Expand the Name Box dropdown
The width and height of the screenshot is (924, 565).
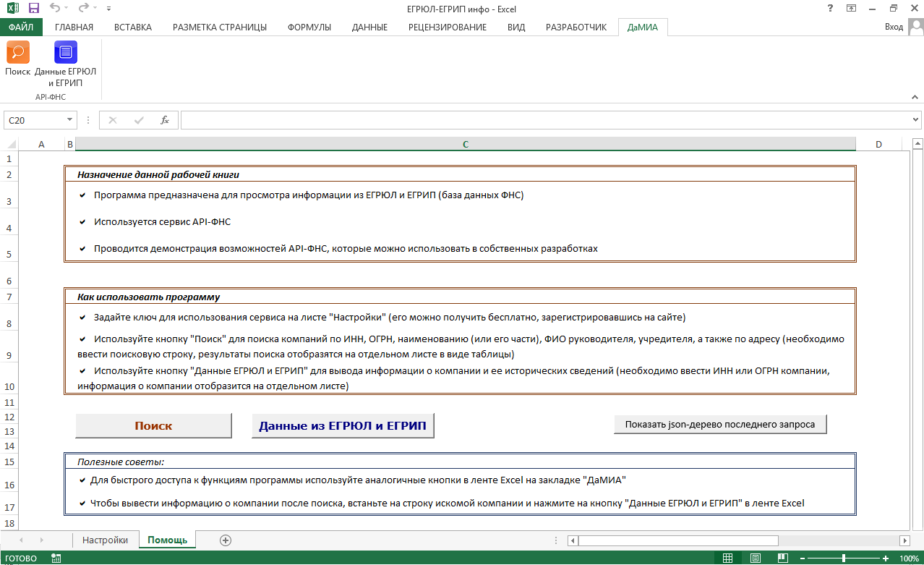pyautogui.click(x=70, y=120)
